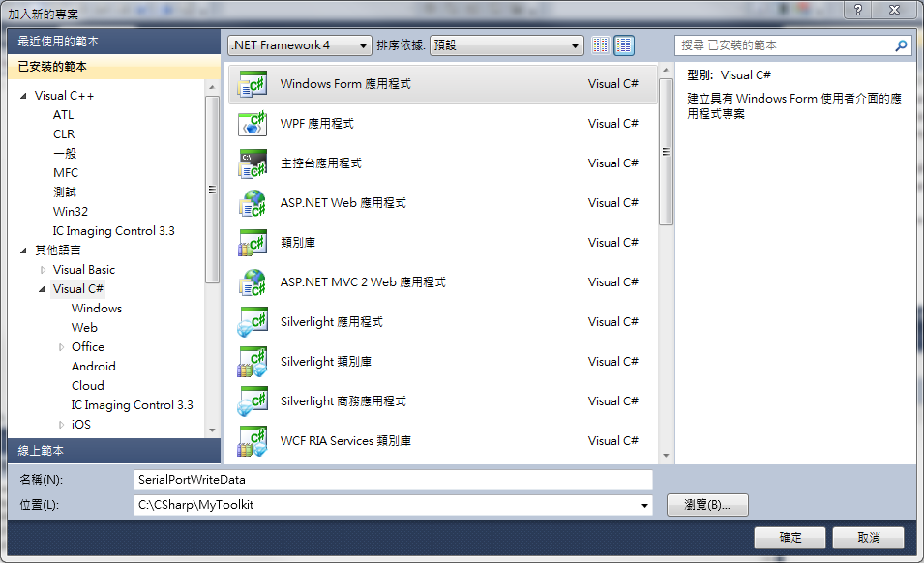Open the .NET Framework 4 dropdown
The width and height of the screenshot is (924, 563).
(x=300, y=45)
